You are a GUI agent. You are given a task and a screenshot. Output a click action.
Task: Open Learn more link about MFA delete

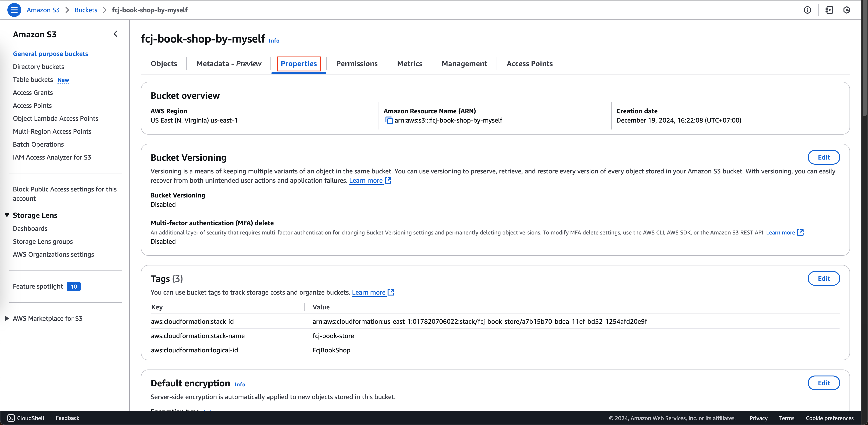[x=785, y=232]
